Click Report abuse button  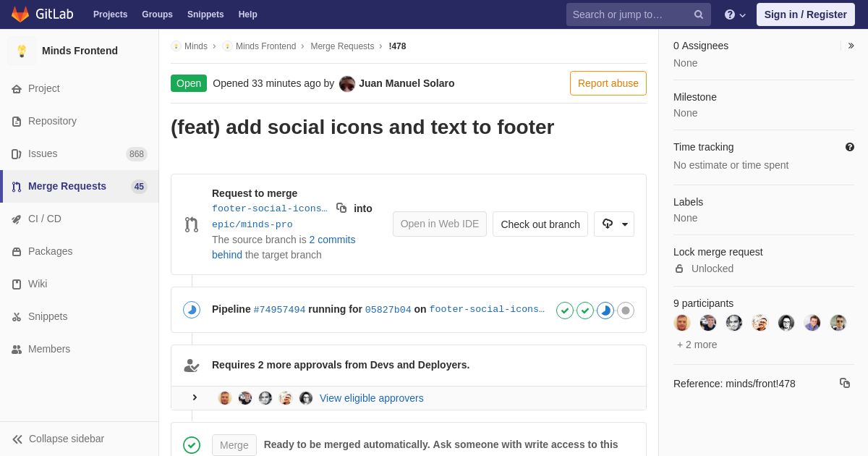[x=608, y=83]
